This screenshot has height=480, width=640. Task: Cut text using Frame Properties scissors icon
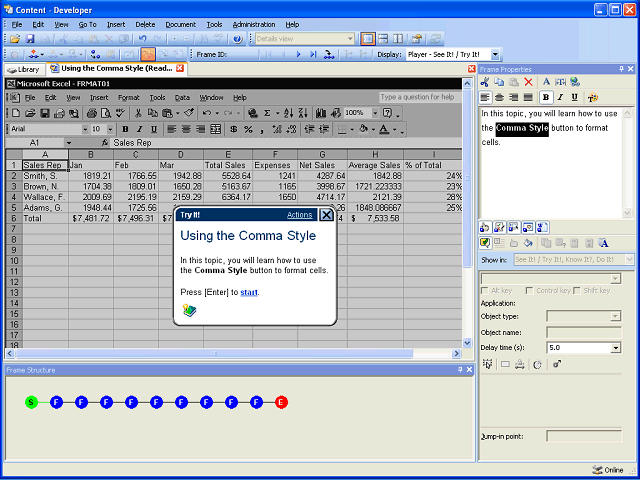click(x=484, y=82)
